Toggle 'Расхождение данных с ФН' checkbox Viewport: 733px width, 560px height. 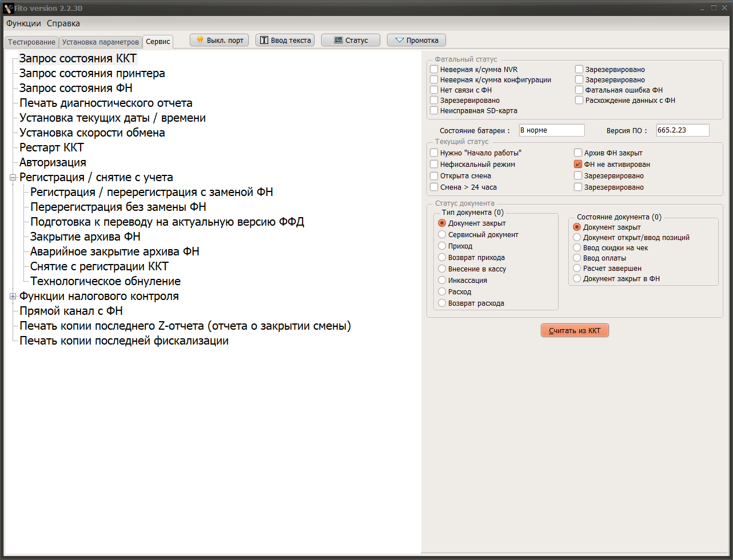(x=580, y=101)
